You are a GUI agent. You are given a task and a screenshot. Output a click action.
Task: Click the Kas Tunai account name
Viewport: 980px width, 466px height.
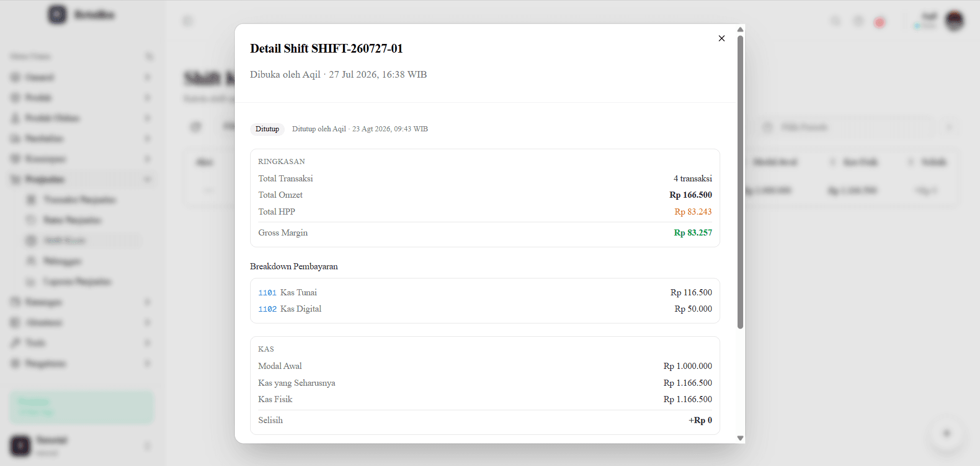coord(299,292)
